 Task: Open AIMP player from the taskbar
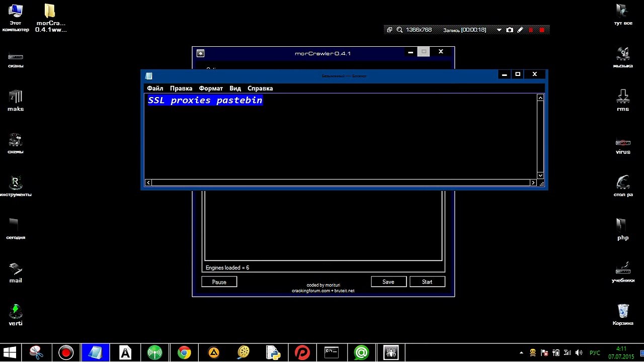(x=214, y=352)
